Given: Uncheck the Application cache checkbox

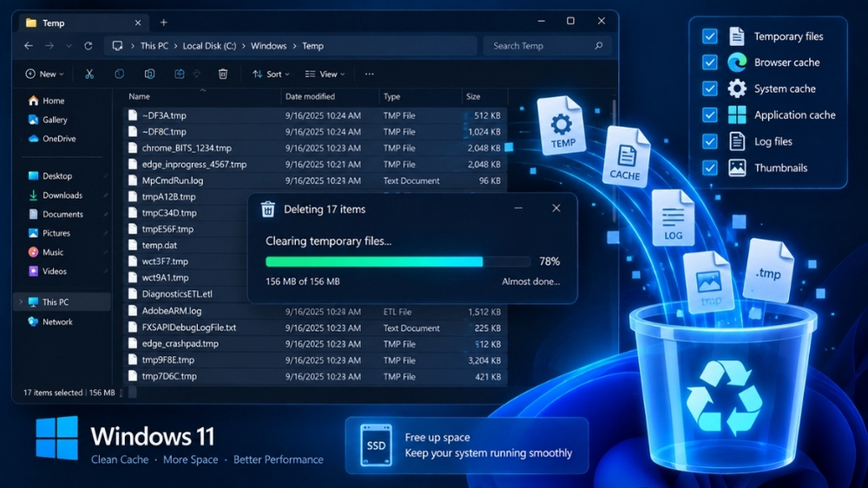Looking at the screenshot, I should [710, 115].
